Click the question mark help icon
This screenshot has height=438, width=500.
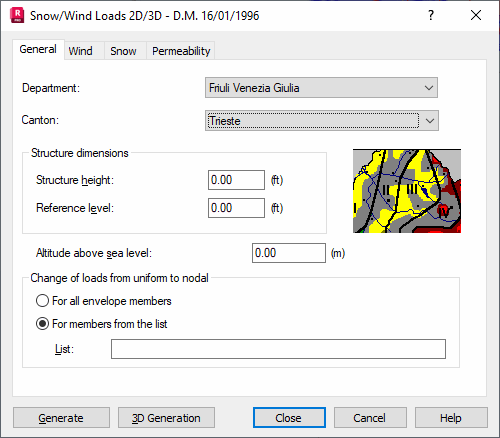point(431,15)
